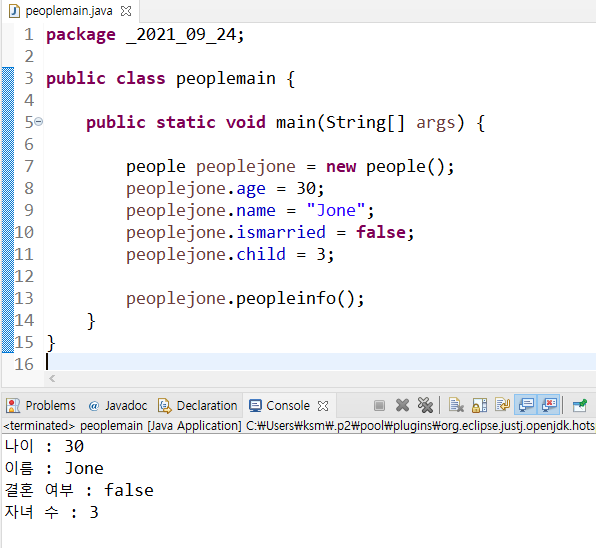This screenshot has width=596, height=548.
Task: Click package name '_2021_09_24' on line 1
Action: point(181,35)
